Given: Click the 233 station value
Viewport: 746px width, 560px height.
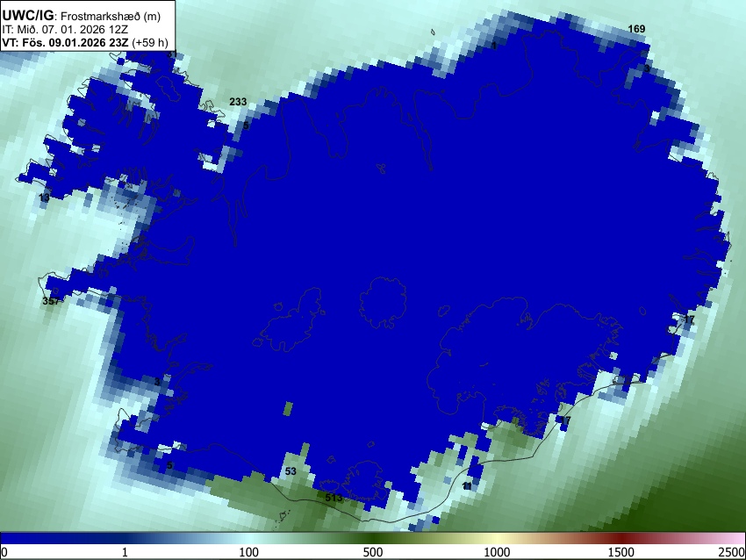Looking at the screenshot, I should (238, 101).
